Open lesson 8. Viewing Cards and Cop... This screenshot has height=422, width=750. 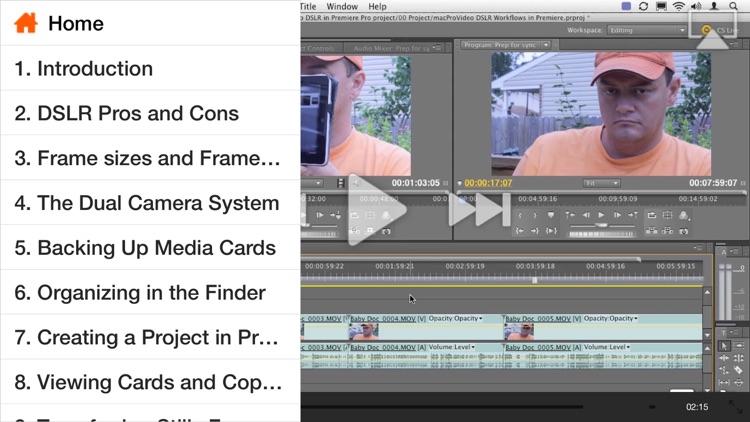[150, 382]
